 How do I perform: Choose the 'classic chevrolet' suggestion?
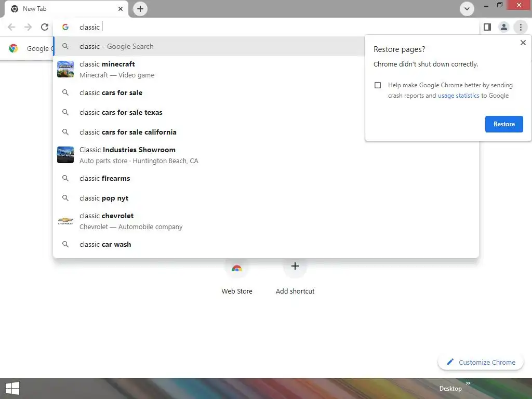(x=266, y=221)
